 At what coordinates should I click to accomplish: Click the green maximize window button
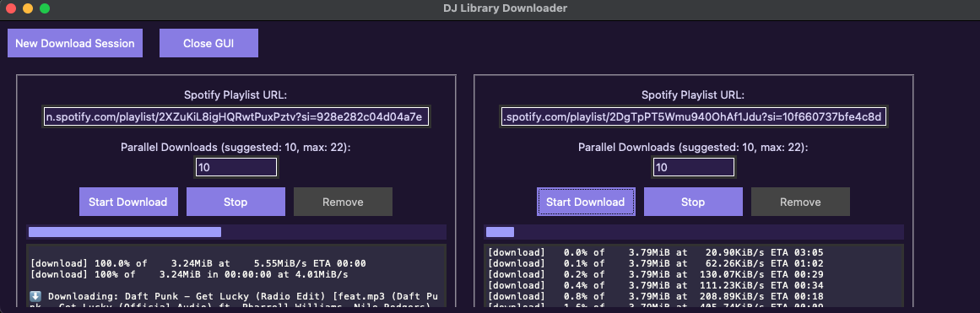(x=45, y=8)
